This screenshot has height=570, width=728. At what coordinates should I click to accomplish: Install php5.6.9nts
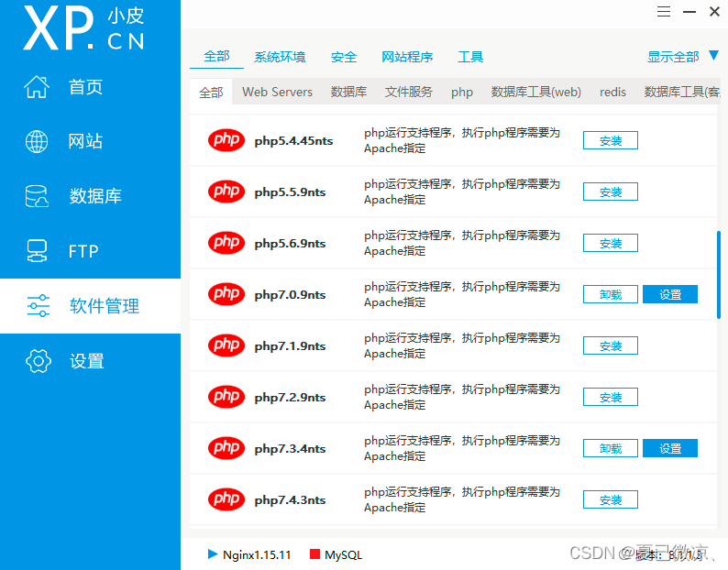tap(611, 243)
